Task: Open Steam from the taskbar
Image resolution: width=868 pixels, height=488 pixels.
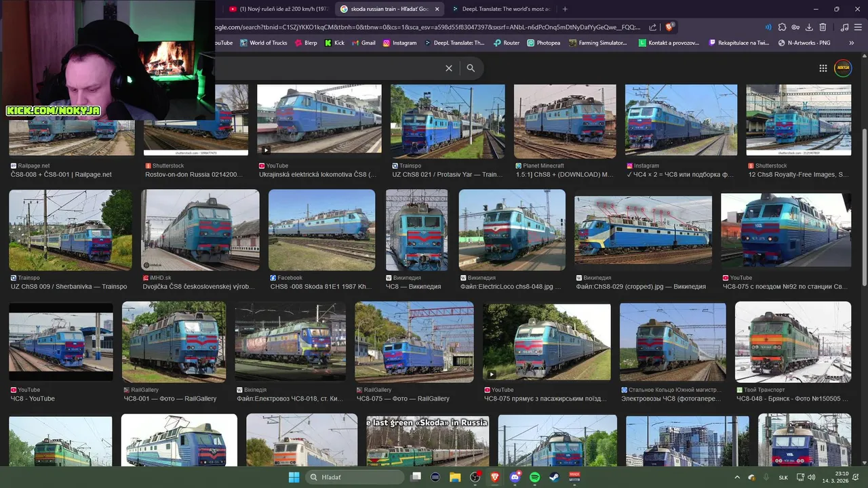Action: [x=554, y=477]
